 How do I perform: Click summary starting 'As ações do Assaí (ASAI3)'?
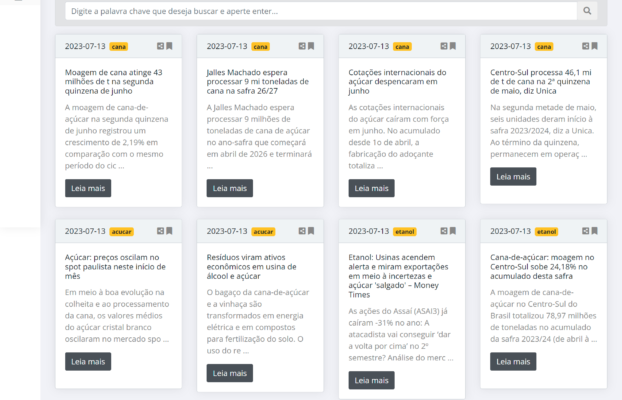[x=401, y=334]
